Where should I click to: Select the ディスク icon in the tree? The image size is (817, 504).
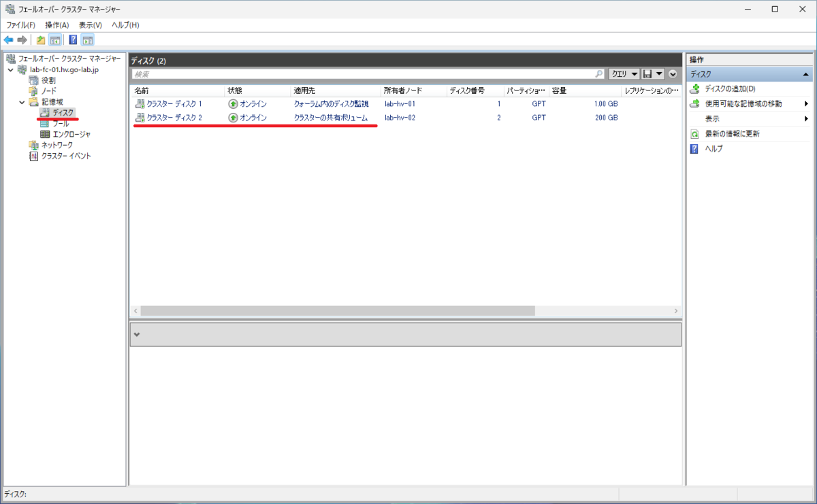coord(46,112)
